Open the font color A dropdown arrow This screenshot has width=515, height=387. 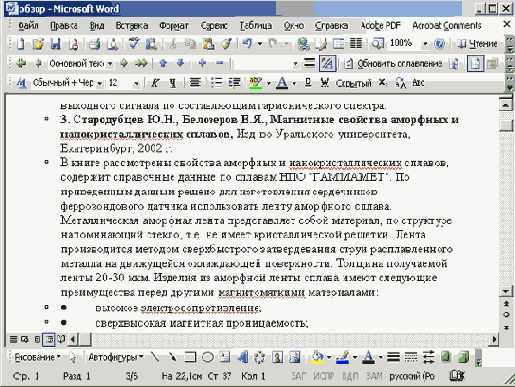pyautogui.click(x=294, y=83)
